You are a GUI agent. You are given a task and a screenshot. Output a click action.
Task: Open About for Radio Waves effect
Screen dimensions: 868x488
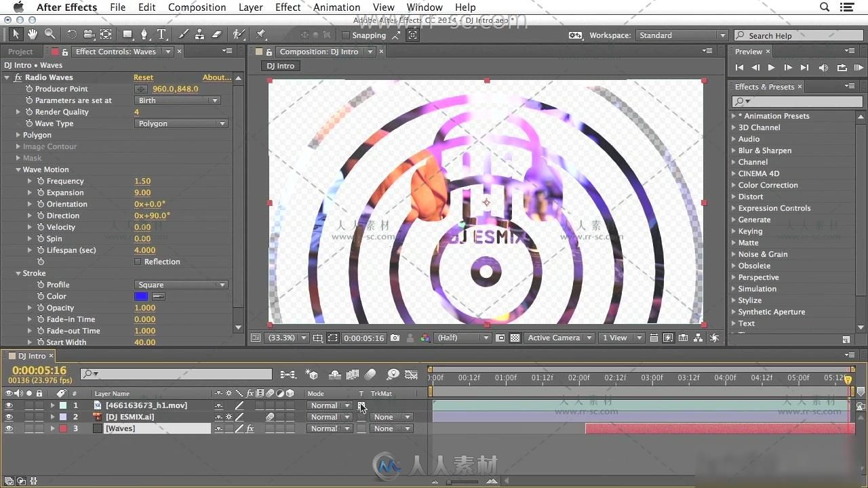(217, 77)
